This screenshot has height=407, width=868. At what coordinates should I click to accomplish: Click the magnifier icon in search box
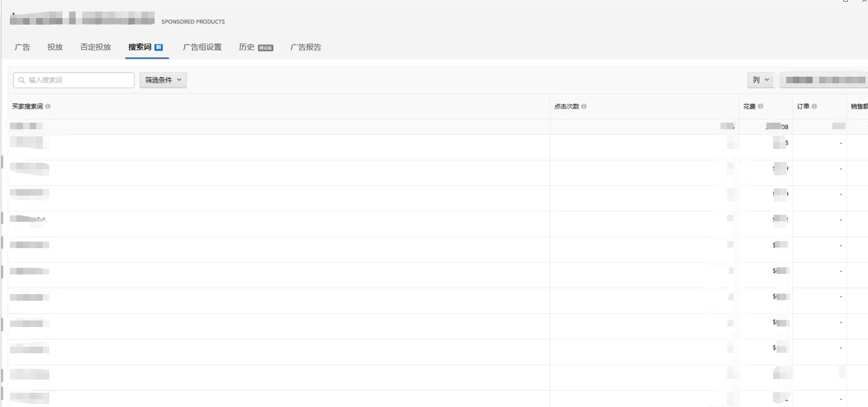pos(22,80)
